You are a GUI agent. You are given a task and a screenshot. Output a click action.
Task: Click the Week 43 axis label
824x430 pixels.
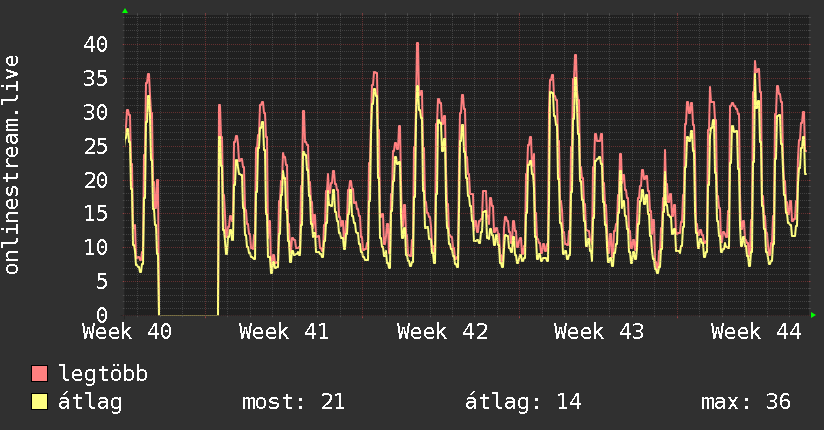pos(599,332)
